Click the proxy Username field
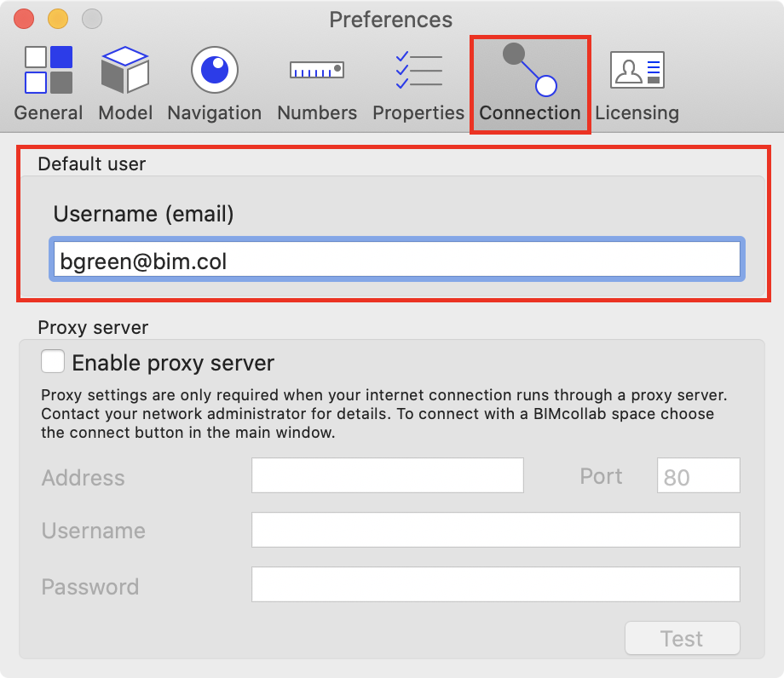Viewport: 784px width, 678px height. (x=495, y=530)
